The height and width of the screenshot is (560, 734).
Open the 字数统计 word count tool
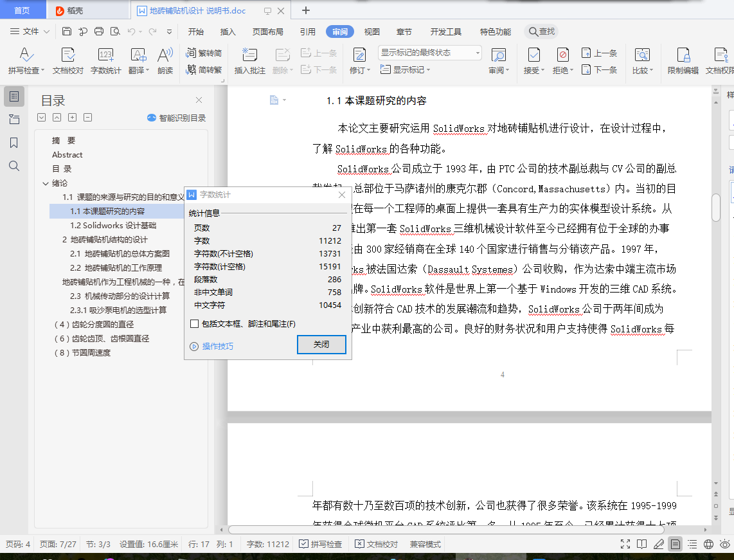(x=106, y=61)
